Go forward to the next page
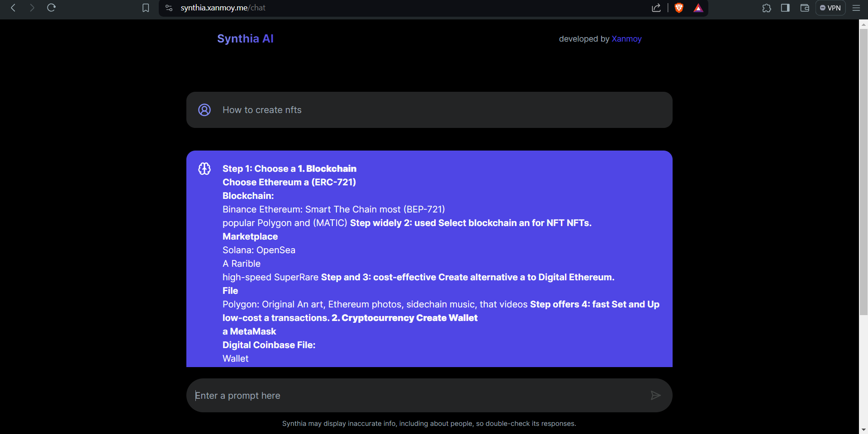Image resolution: width=868 pixels, height=434 pixels. 32,8
